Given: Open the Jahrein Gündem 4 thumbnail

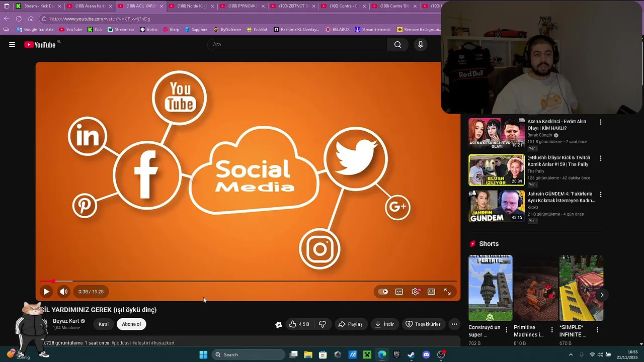Looking at the screenshot, I should pos(497,206).
